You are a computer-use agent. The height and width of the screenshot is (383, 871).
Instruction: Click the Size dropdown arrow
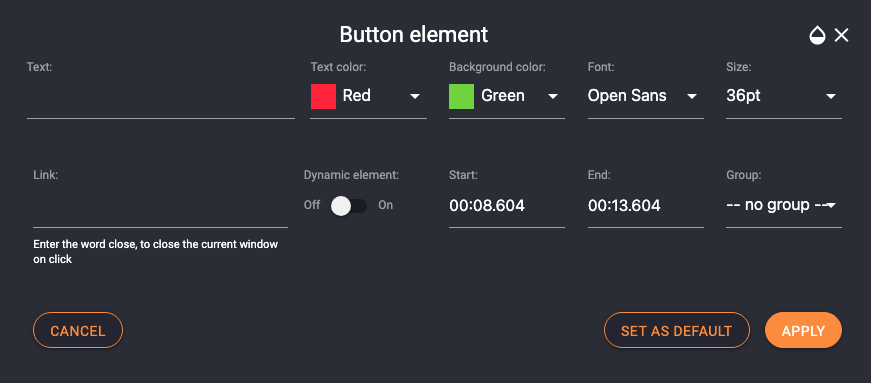point(831,97)
